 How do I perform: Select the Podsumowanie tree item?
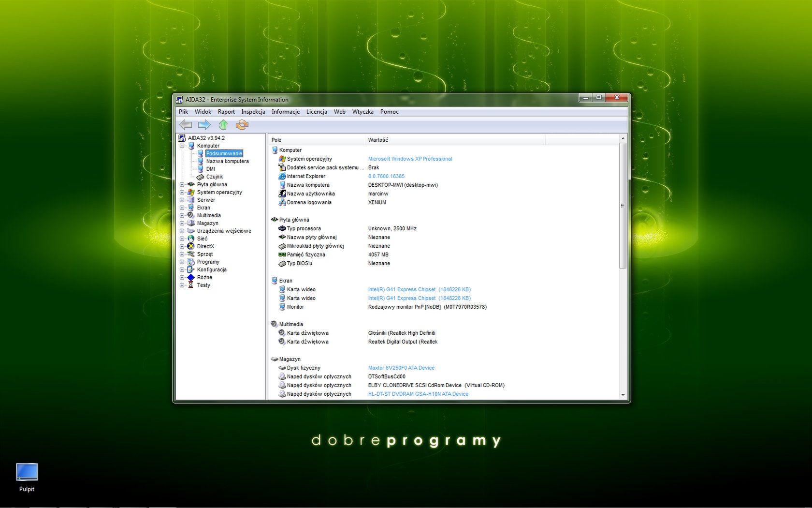pos(224,153)
